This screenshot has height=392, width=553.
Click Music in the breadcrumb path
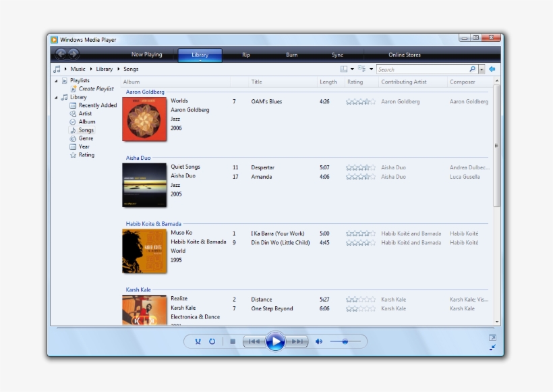(x=78, y=69)
